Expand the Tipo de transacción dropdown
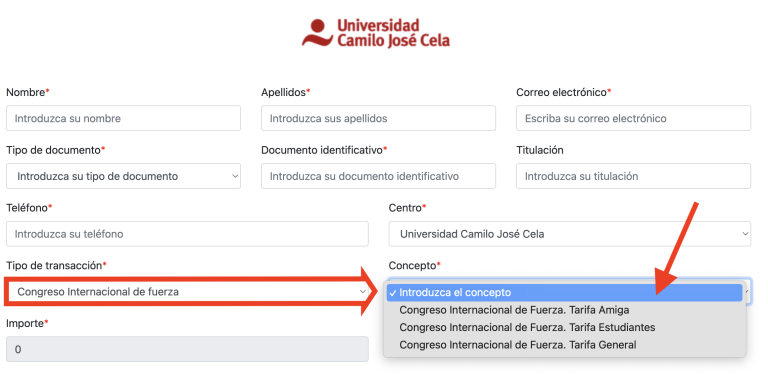The height and width of the screenshot is (374, 768). tap(189, 292)
